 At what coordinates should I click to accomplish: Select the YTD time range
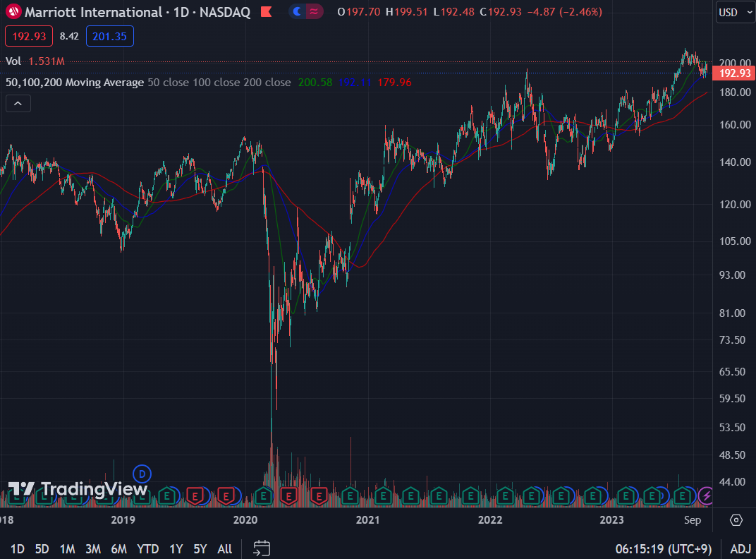tap(147, 549)
